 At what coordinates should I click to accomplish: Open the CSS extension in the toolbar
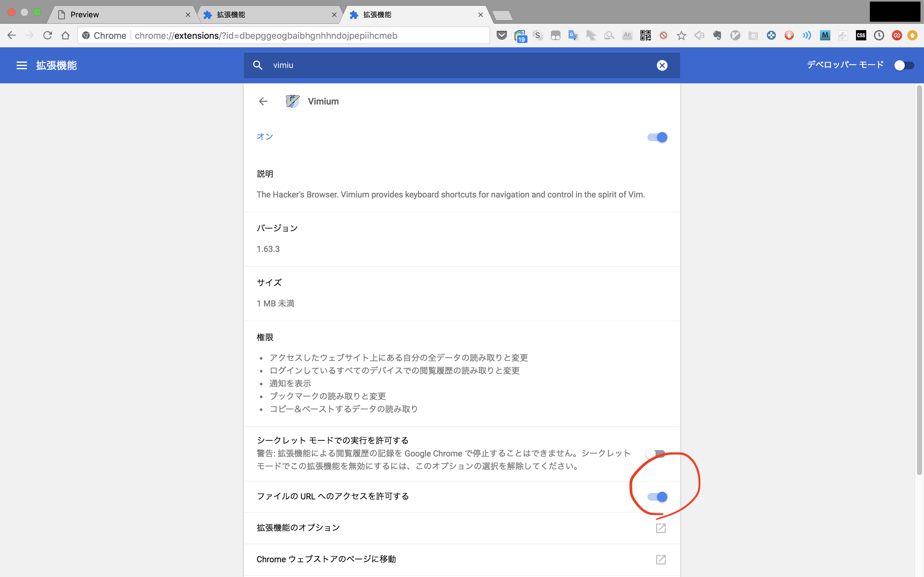coord(861,35)
